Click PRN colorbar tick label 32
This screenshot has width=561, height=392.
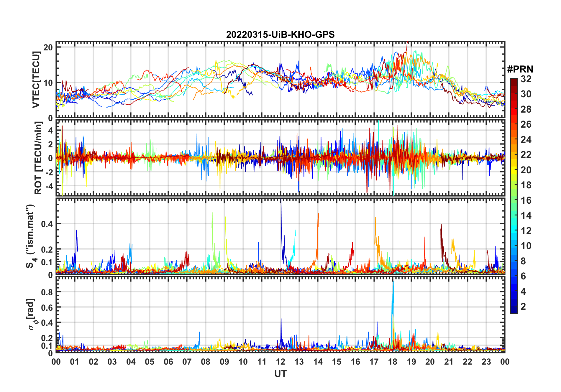[x=526, y=79]
